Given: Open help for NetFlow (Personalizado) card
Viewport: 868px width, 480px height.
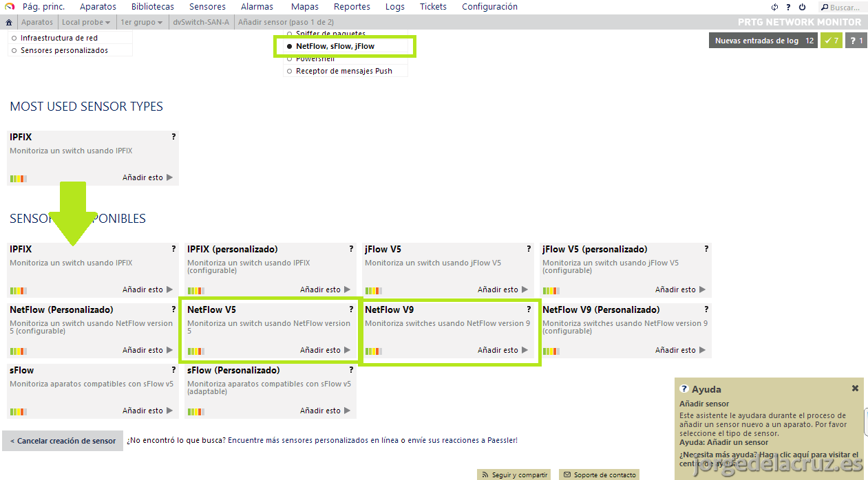Looking at the screenshot, I should coord(173,309).
